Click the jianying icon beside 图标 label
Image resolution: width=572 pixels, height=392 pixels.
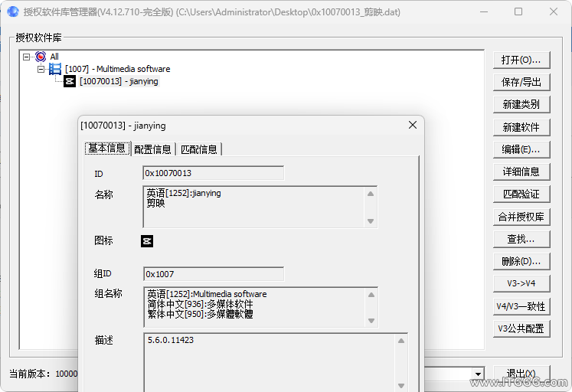click(147, 241)
